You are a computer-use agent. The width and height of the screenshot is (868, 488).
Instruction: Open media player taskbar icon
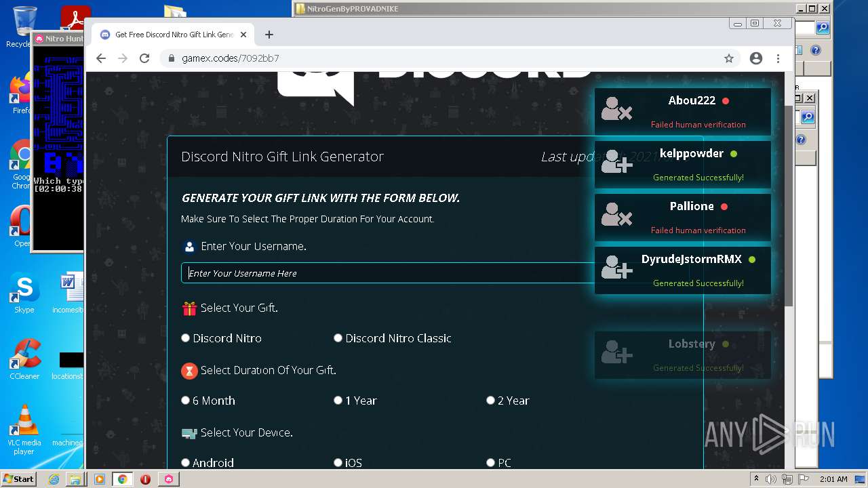click(100, 479)
